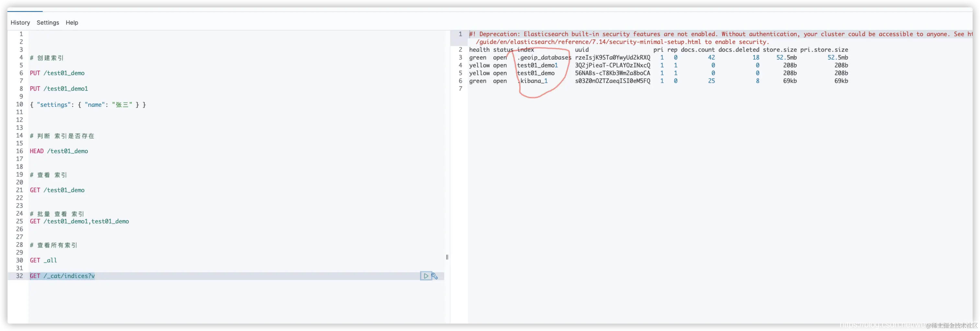Click uuid 3Q2jPieaT-CPLAYOzINxcQ
Image resolution: width=980 pixels, height=331 pixels.
pos(612,66)
